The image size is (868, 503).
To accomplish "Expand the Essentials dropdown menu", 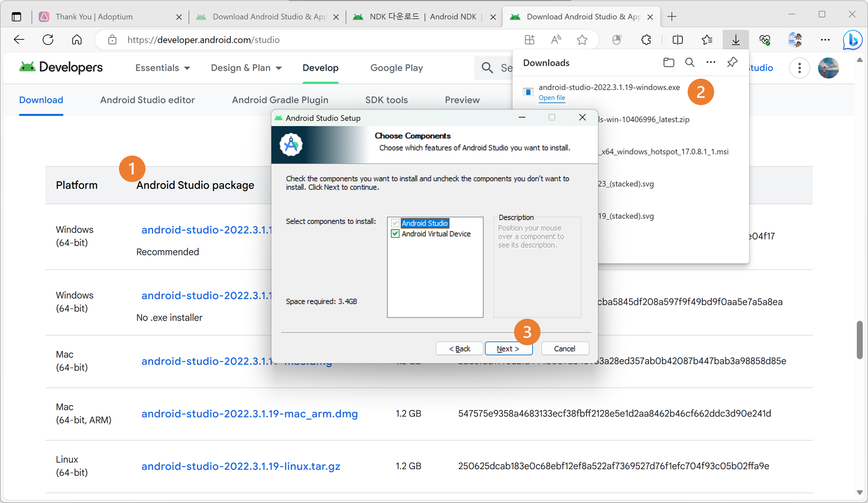I will pos(162,68).
